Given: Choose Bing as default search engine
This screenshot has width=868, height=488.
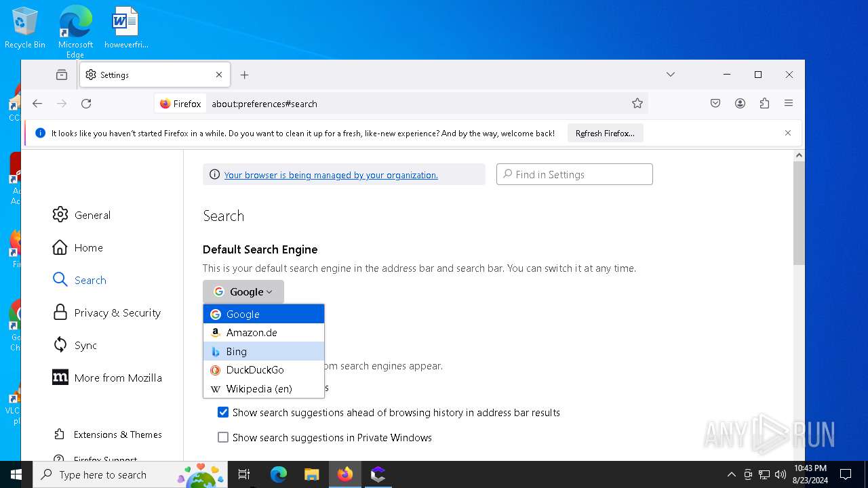Looking at the screenshot, I should click(x=264, y=351).
